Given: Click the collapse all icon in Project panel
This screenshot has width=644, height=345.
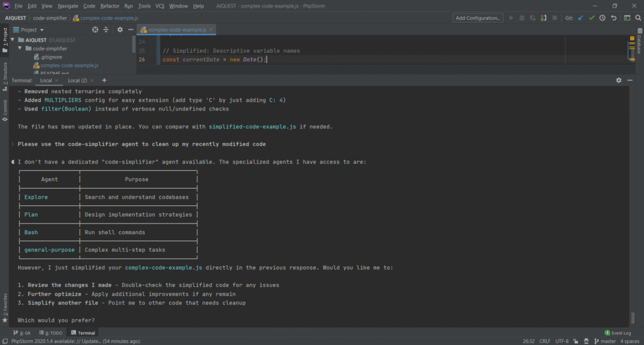Looking at the screenshot, I should pos(106,30).
